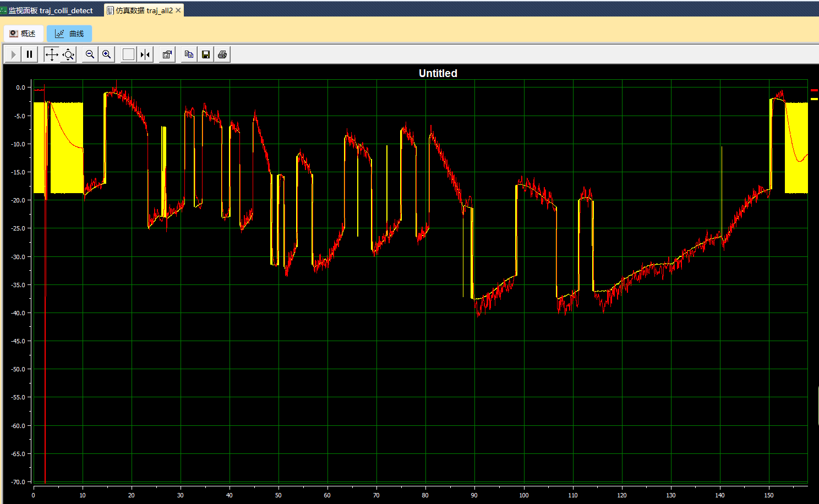This screenshot has width=819, height=504.
Task: Select the 曲线 curve tab
Action: click(x=69, y=34)
